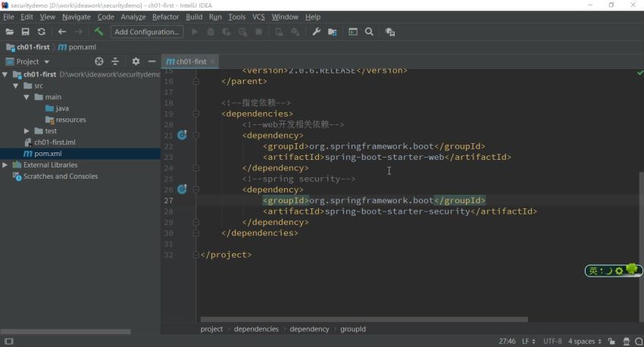Click 'dependencies' in editor breadcrumb
The height and width of the screenshot is (347, 644).
click(256, 329)
